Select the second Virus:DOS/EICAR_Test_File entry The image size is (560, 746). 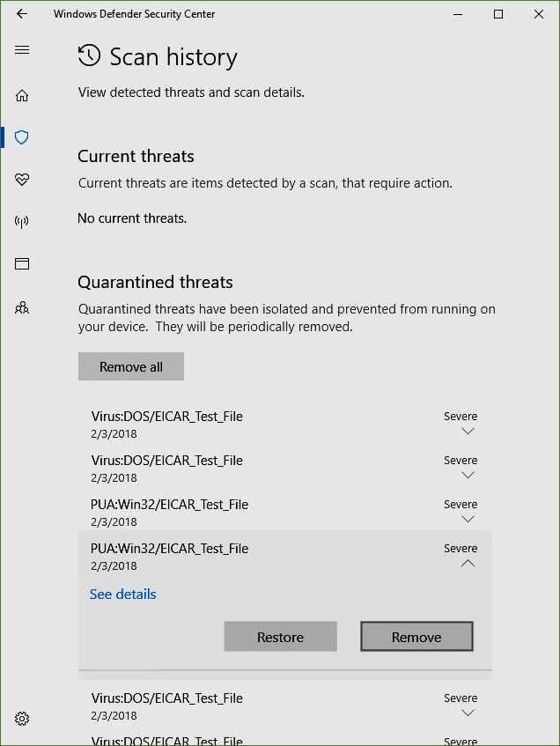pos(285,469)
